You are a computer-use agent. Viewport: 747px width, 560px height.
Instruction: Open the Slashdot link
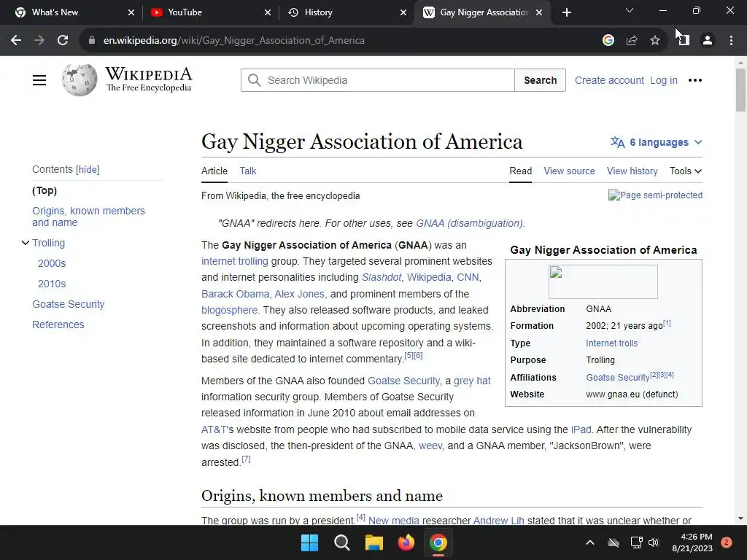coord(382,277)
